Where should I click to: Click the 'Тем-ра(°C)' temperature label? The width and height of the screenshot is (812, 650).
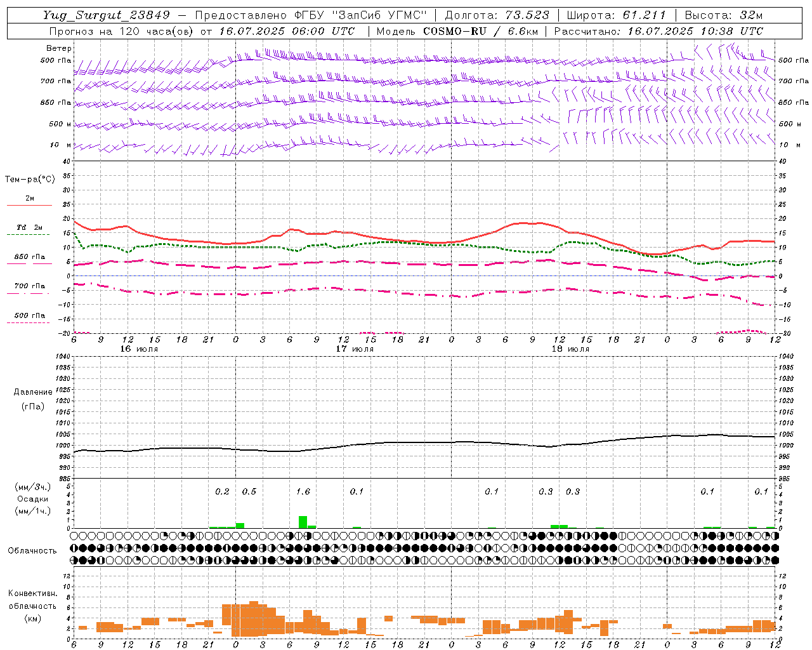pyautogui.click(x=30, y=180)
